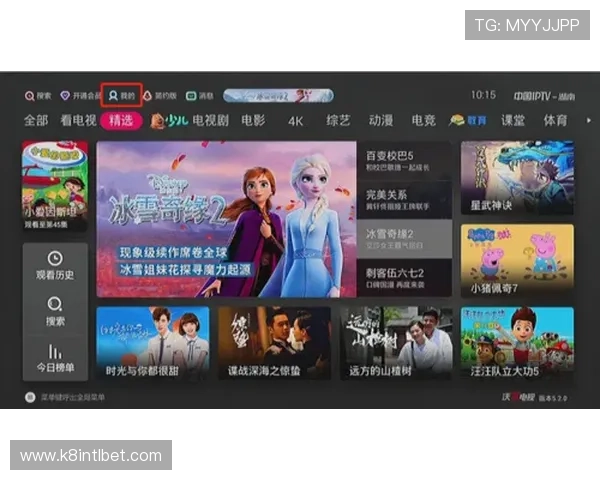Open the 谍战深海之惊蛰 thumbnail
The width and height of the screenshot is (600, 480).
tap(274, 343)
